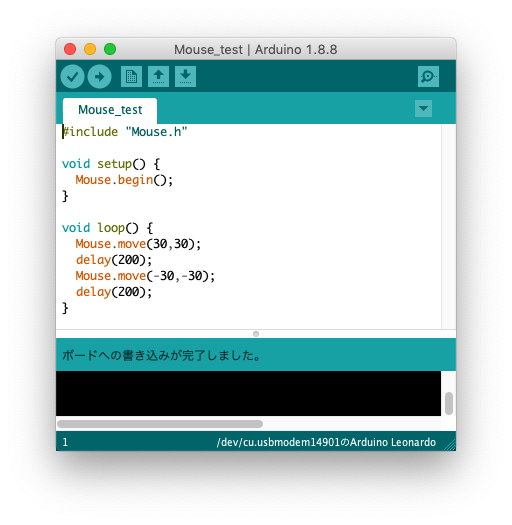This screenshot has width=512, height=525.
Task: Click the 'Mouse.move(-30,-30);' line
Action: (145, 276)
